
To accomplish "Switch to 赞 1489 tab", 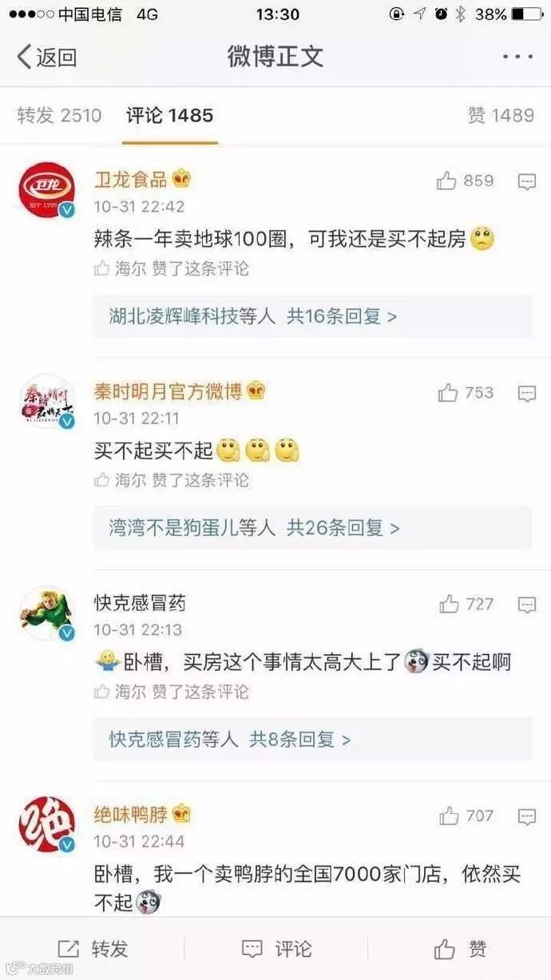I will tap(501, 116).
